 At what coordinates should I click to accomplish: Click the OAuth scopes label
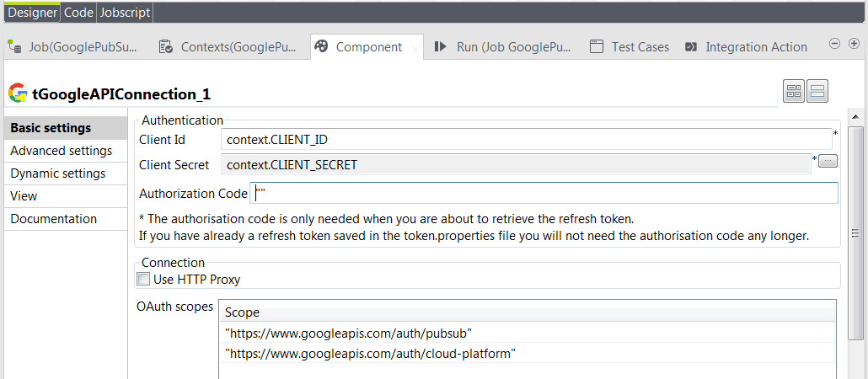click(175, 307)
